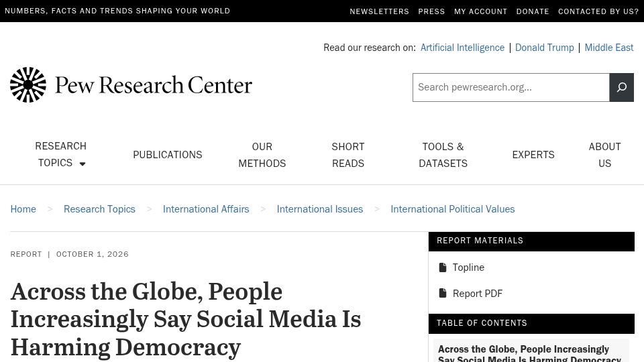Select the Experts menu item

coord(533,155)
